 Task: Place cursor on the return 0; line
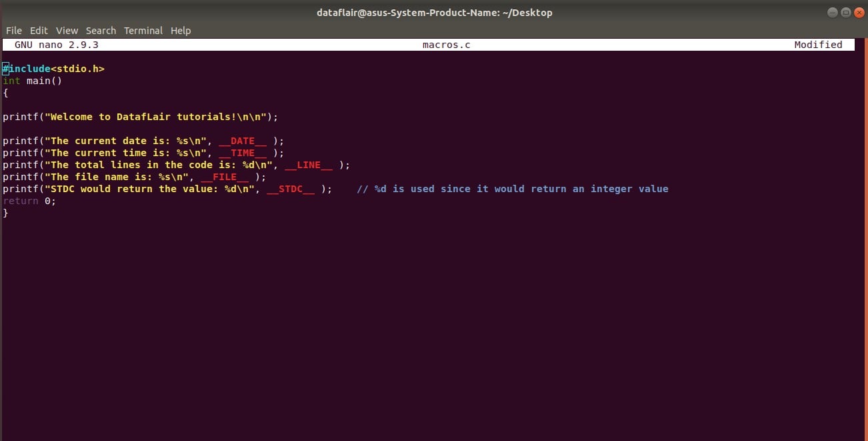(30, 201)
